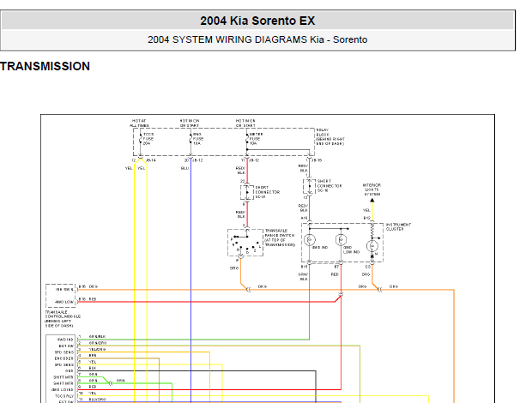The width and height of the screenshot is (532, 403).
Task: Click the JB-14 connector label
Action: pos(151,160)
